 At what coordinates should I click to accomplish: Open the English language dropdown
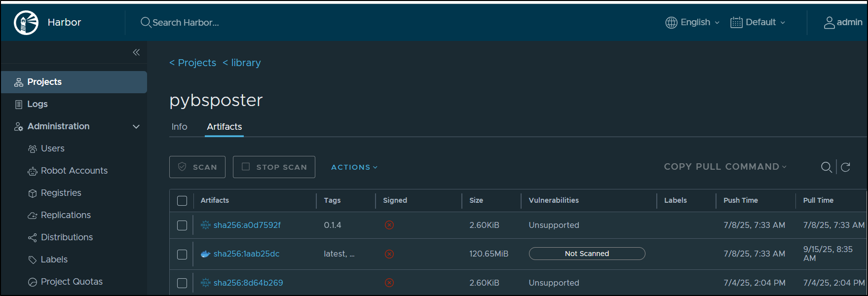point(692,23)
